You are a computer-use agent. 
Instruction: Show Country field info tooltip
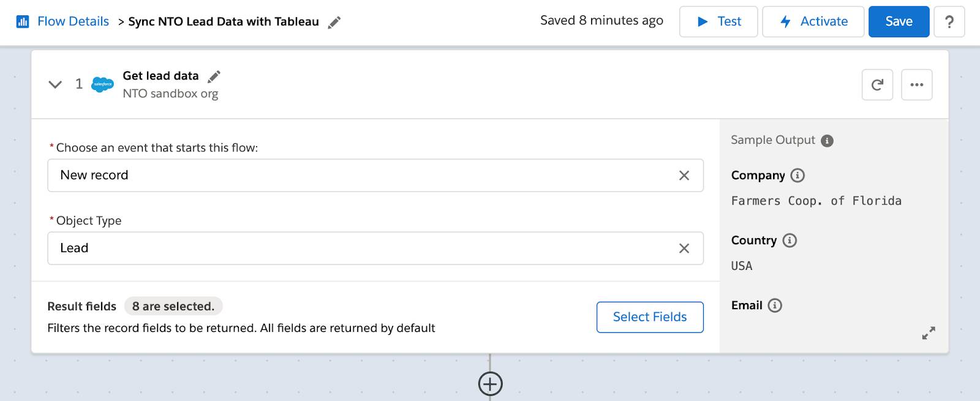coord(790,240)
